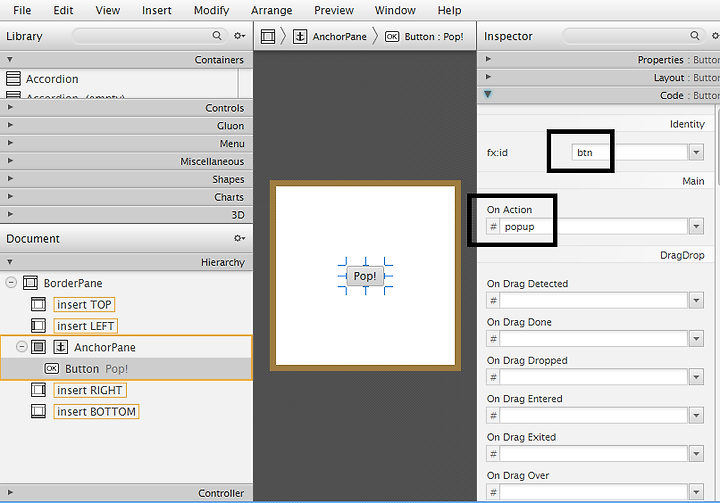
Task: Open the On Drag Done dropdown
Action: coord(696,339)
